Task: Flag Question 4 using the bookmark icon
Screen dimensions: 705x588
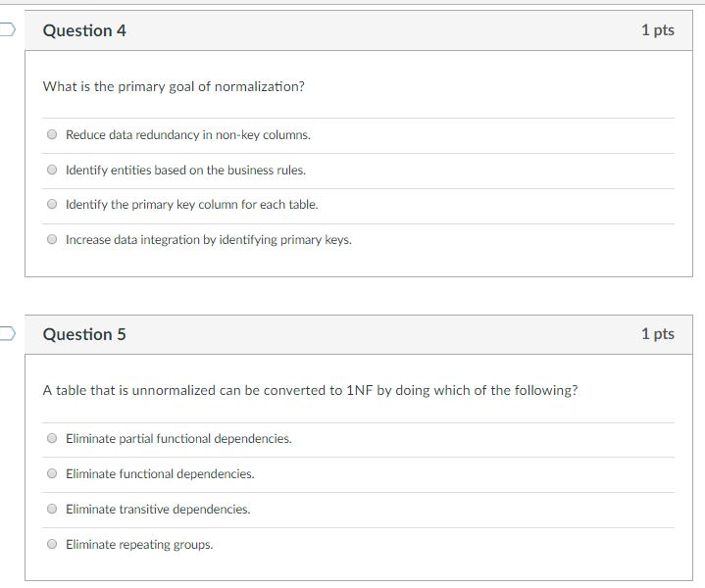Action: point(6,30)
